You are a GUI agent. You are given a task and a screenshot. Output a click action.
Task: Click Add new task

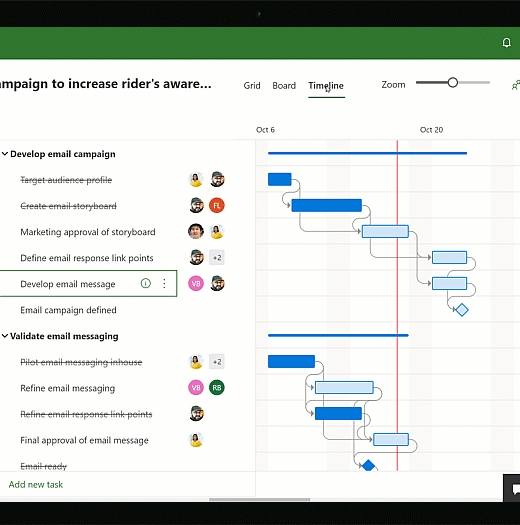coord(36,484)
